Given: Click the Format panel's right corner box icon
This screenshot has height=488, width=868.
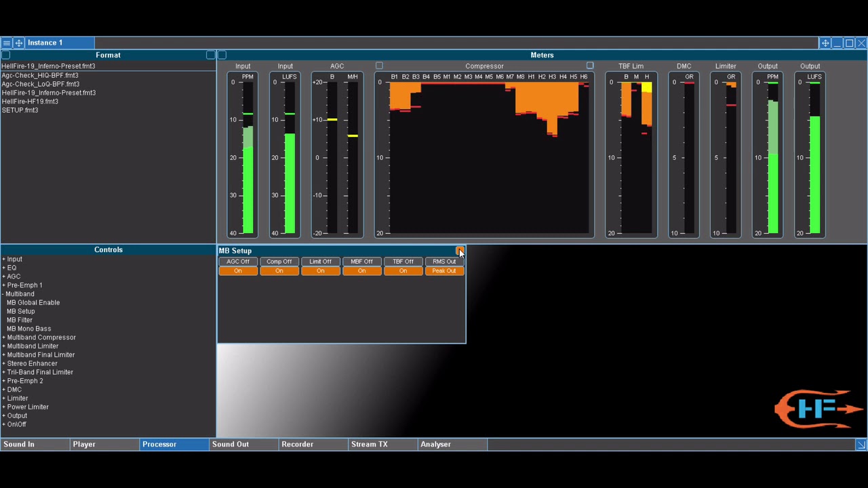Looking at the screenshot, I should point(211,55).
